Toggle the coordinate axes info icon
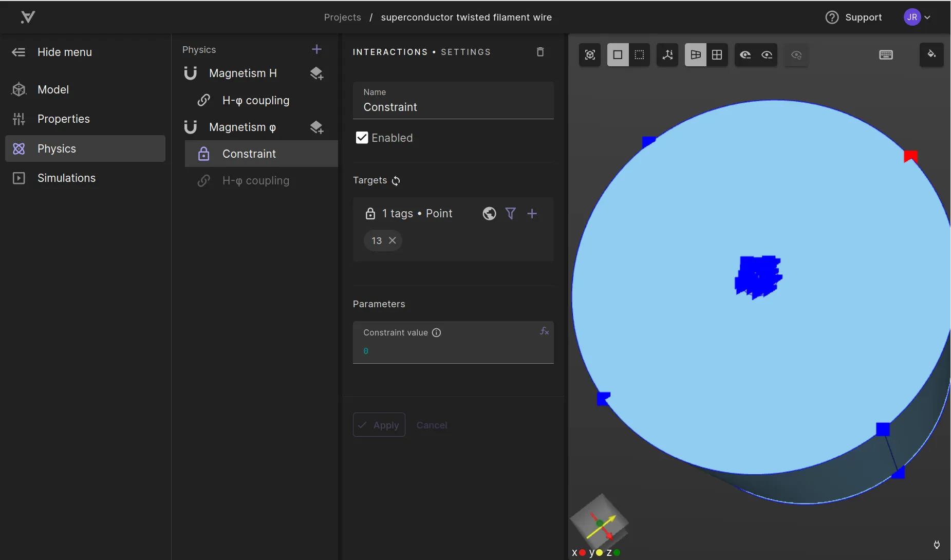 667,55
